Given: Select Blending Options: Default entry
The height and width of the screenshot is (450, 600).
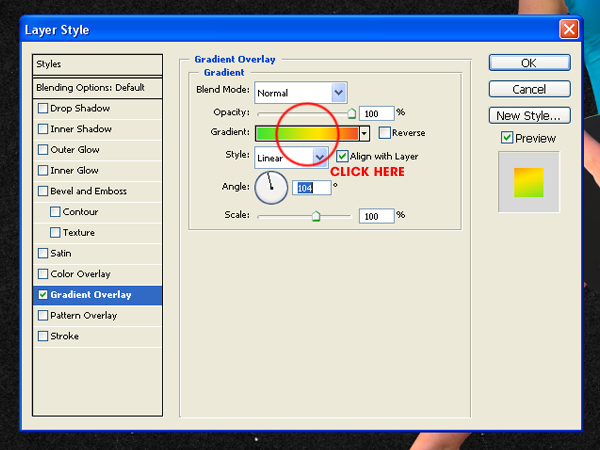Looking at the screenshot, I should click(x=98, y=88).
